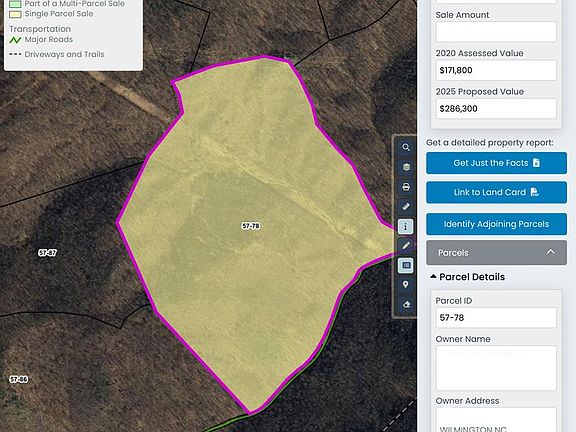Click the Parcels header chevron arrow
The height and width of the screenshot is (432, 576).
(x=551, y=252)
